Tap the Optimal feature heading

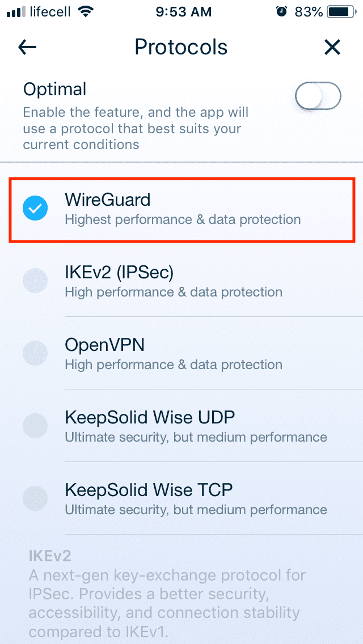click(54, 89)
